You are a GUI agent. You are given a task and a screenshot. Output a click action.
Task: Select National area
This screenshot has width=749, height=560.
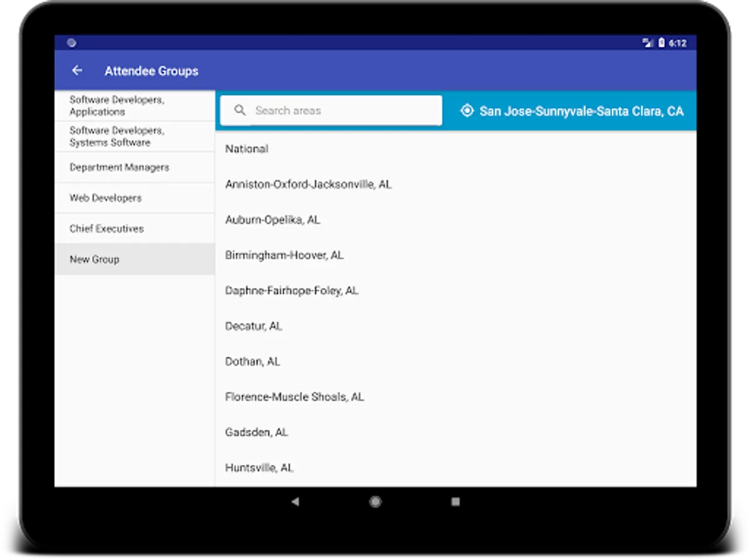point(456,149)
